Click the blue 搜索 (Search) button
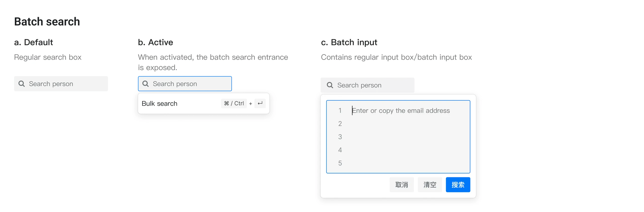The image size is (644, 212). tap(458, 185)
